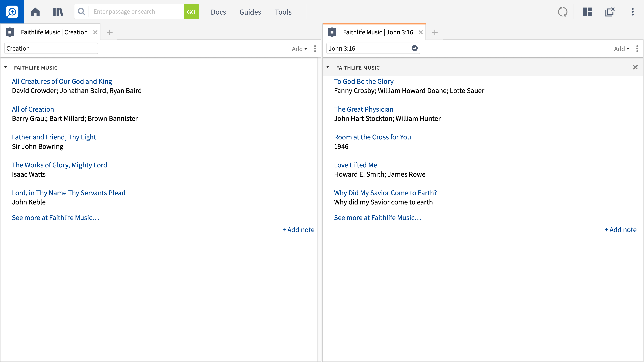The image size is (644, 362).
Task: Click the text 'Isaac Watts'
Action: click(x=29, y=174)
